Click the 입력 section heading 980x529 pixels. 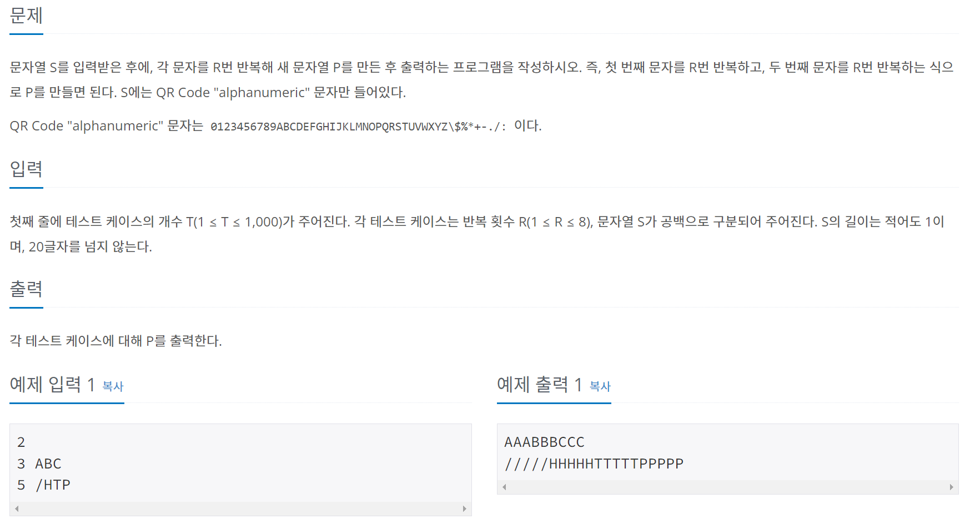(26, 168)
